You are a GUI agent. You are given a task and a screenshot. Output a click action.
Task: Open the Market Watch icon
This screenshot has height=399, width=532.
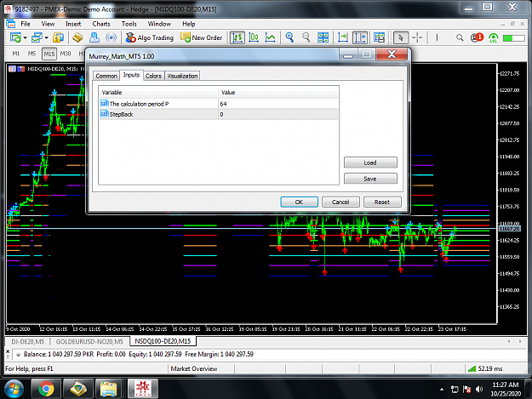click(x=59, y=37)
